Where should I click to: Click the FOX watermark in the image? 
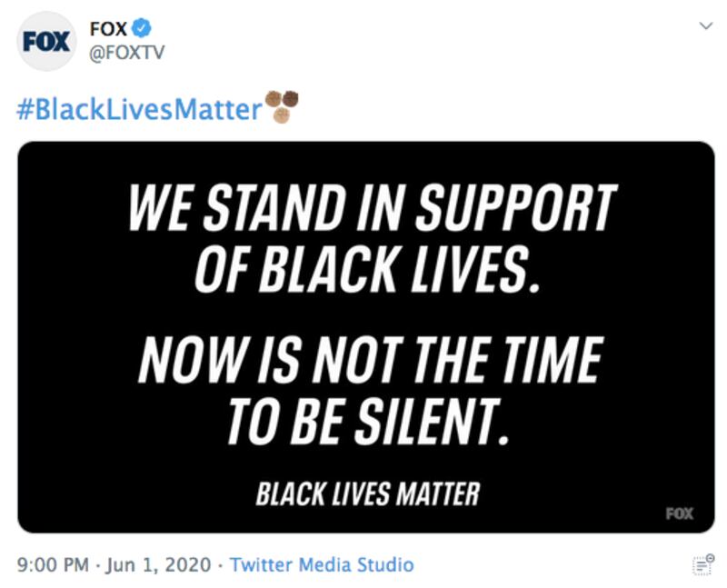point(678,513)
